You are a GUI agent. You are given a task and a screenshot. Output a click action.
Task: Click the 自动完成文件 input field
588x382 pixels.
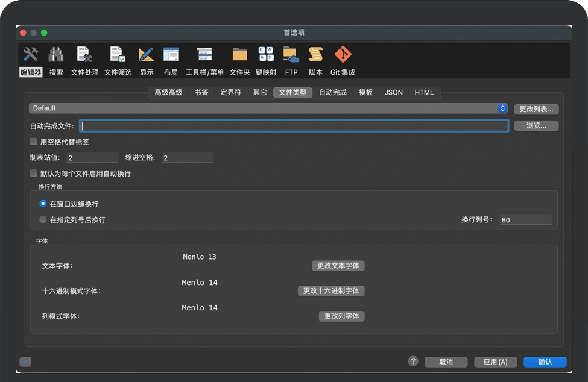coord(294,126)
